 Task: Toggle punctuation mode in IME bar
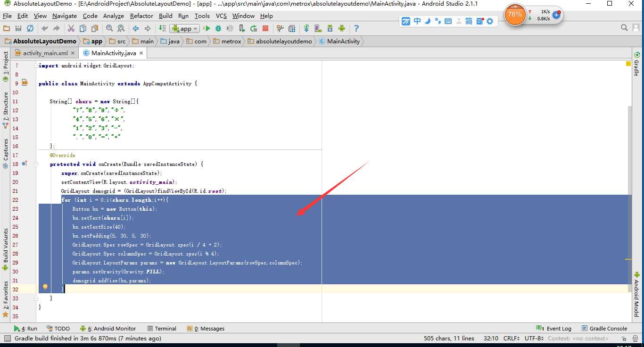coord(438,21)
